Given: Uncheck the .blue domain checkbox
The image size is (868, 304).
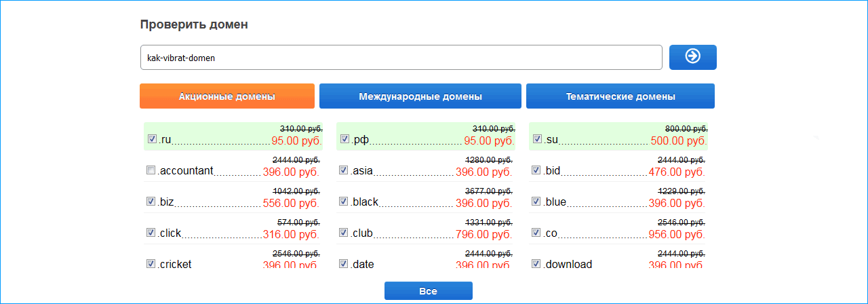Looking at the screenshot, I should [536, 202].
